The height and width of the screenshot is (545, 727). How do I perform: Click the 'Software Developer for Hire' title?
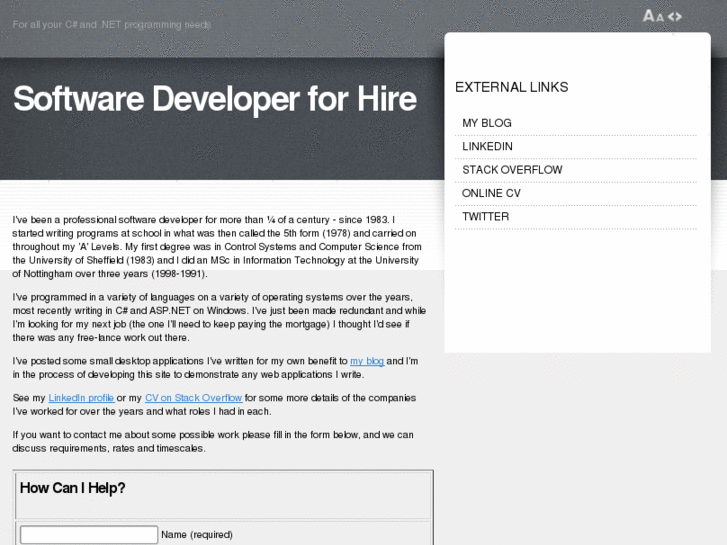pos(214,99)
